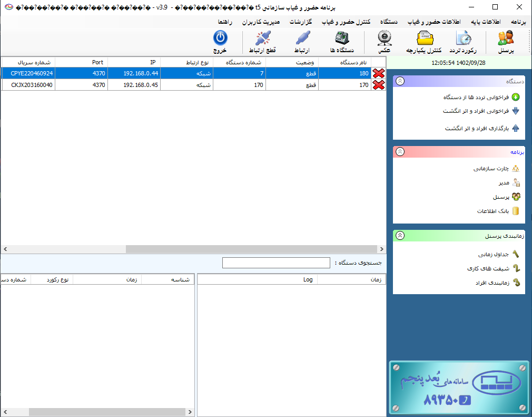Click green download icon for فراخوانی تردد ها
Screen dimensions: 532x417
click(x=515, y=98)
